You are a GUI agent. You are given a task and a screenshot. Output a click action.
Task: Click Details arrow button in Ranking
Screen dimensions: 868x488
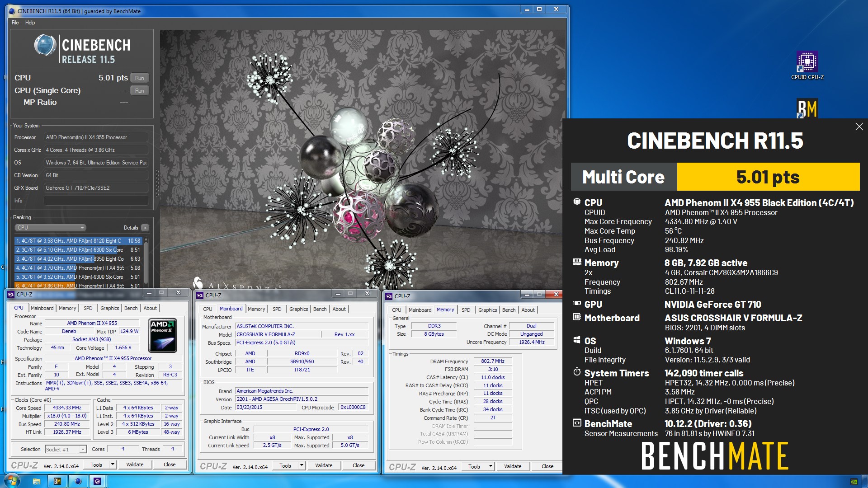pos(145,228)
